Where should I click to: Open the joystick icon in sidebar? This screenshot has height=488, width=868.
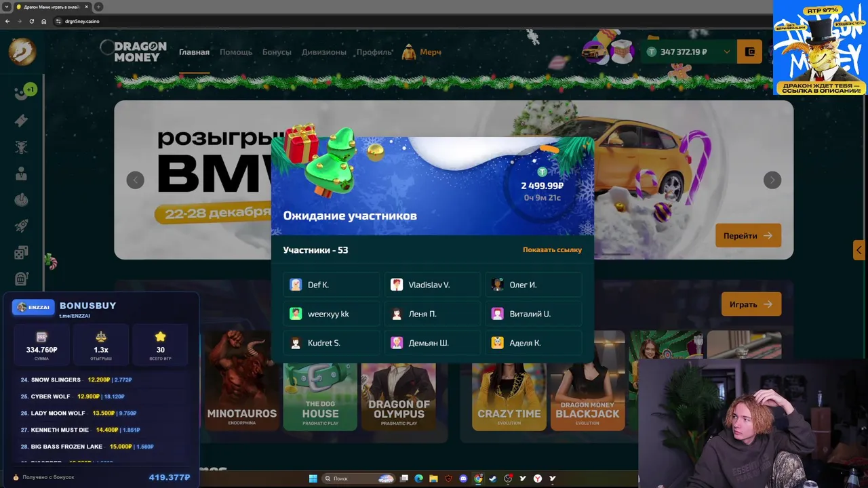[21, 200]
